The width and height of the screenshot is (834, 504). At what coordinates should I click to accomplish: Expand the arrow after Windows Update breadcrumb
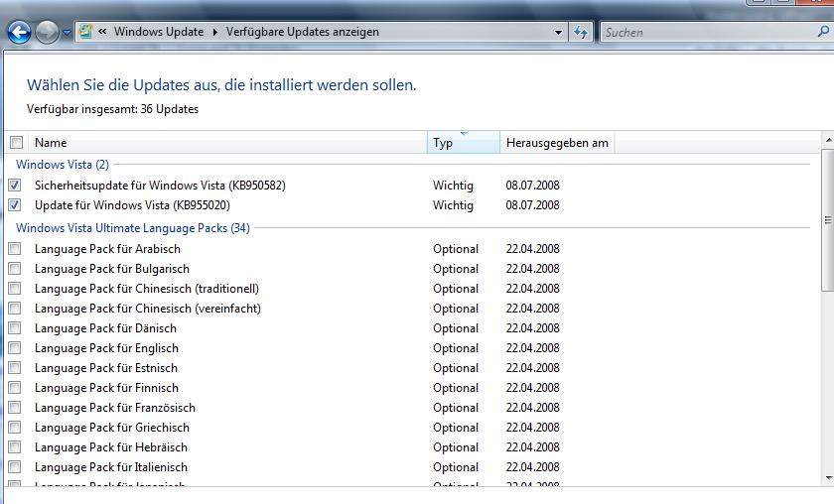214,32
